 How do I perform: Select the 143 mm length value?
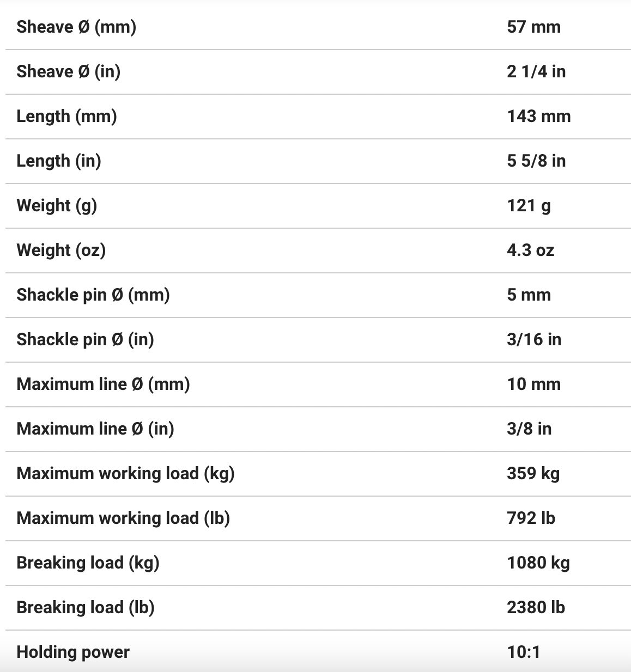[x=539, y=116]
